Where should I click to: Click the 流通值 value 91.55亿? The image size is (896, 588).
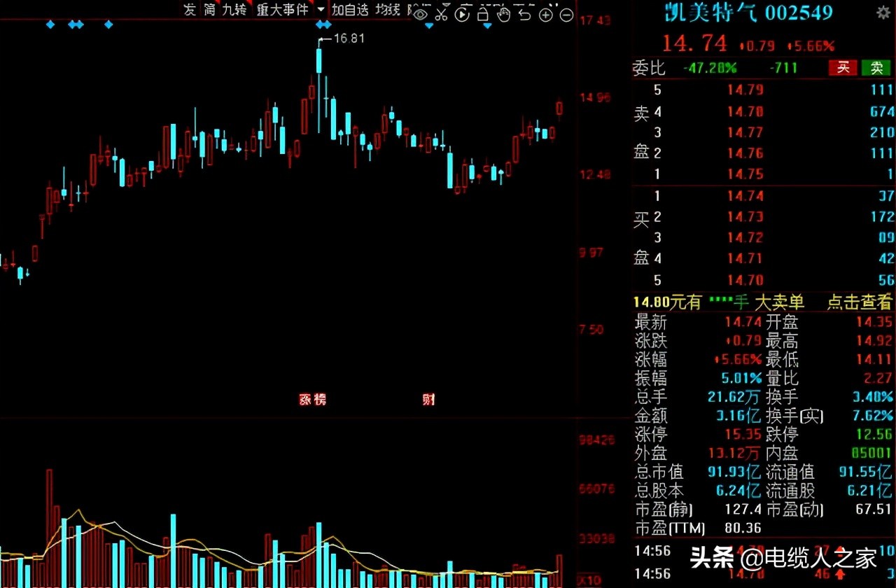(x=867, y=472)
